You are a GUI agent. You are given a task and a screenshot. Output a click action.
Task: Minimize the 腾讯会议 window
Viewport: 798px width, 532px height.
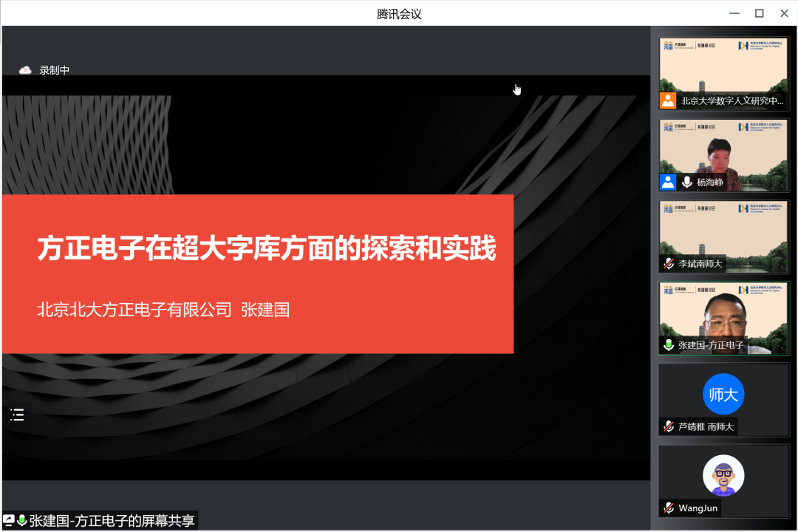coord(734,13)
